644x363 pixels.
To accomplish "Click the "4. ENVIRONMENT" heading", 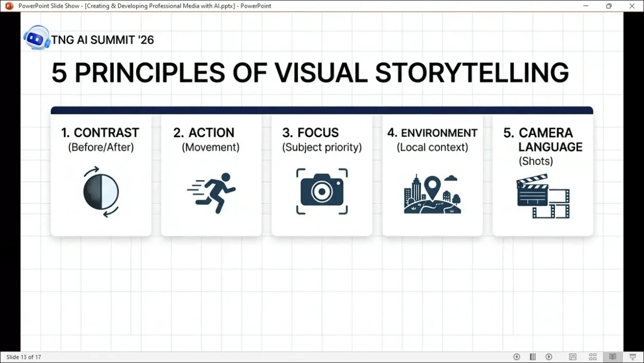I will 432,133.
